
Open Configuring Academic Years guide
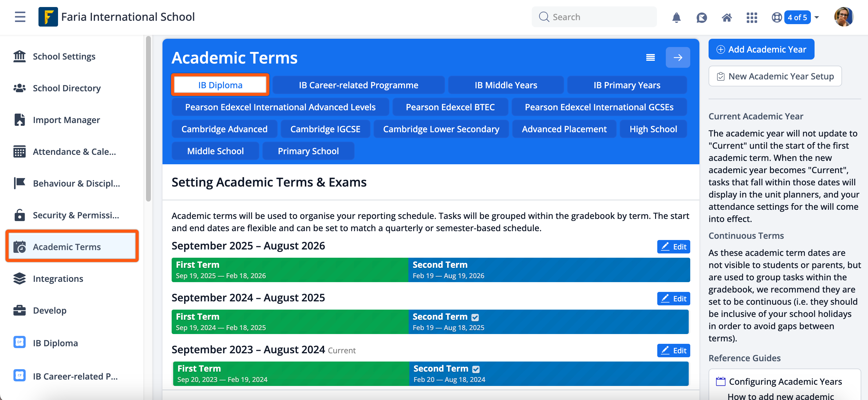(x=785, y=381)
